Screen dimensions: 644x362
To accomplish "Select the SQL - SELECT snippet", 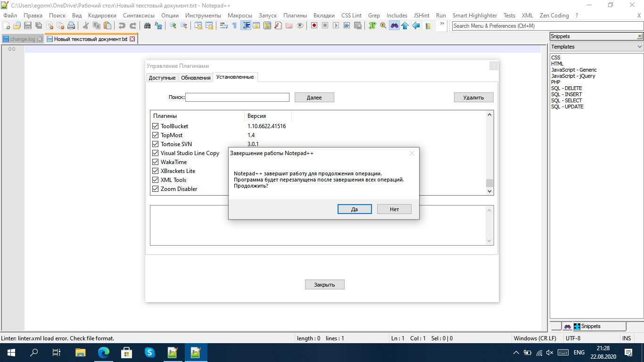I will 566,100.
